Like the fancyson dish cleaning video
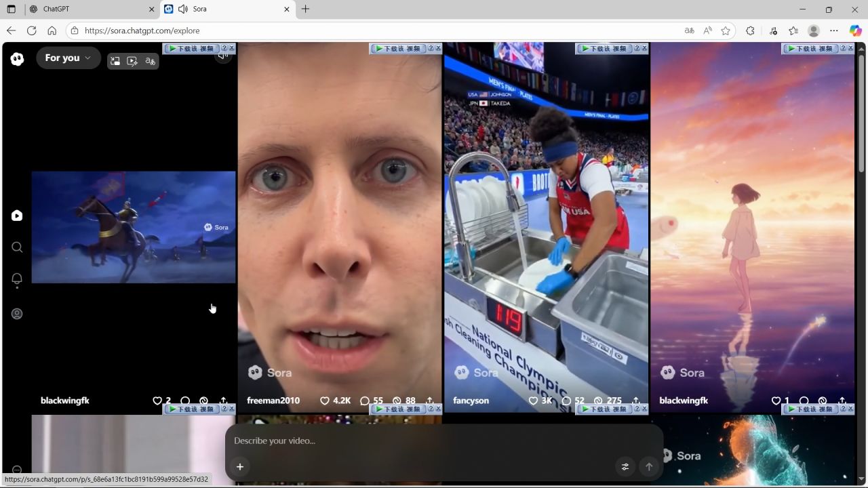The height and width of the screenshot is (488, 868). [x=534, y=401]
